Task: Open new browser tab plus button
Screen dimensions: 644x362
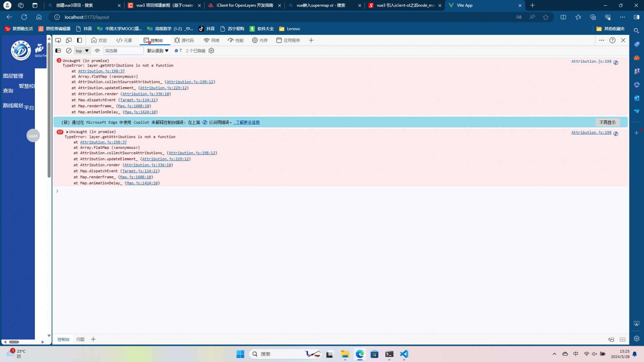Action: [532, 5]
